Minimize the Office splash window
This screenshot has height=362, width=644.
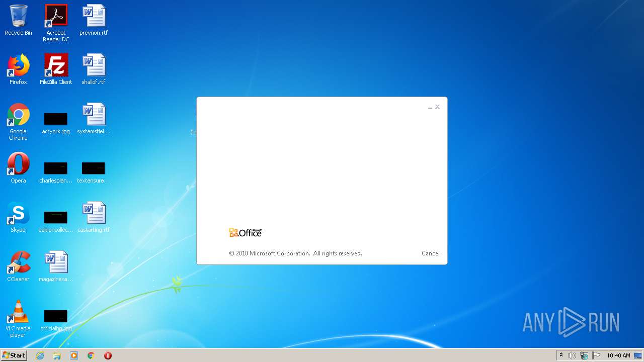coord(430,107)
